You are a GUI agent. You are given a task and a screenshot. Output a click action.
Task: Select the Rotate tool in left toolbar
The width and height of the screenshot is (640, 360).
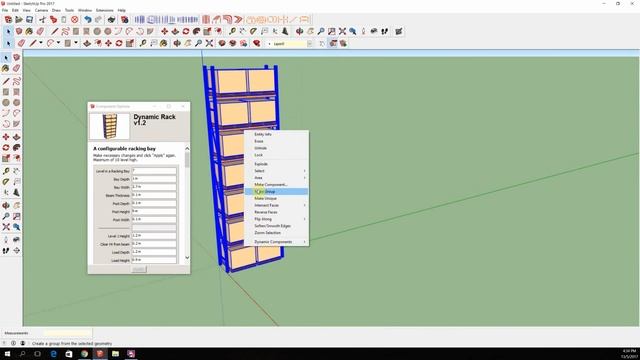[x=6, y=147]
